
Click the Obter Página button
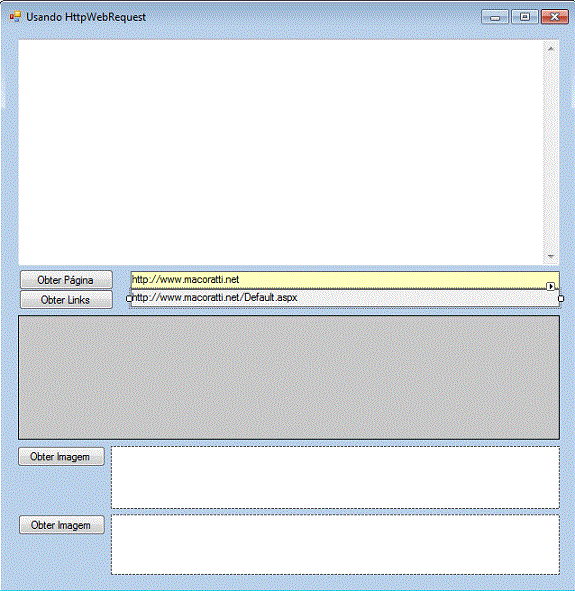66,280
